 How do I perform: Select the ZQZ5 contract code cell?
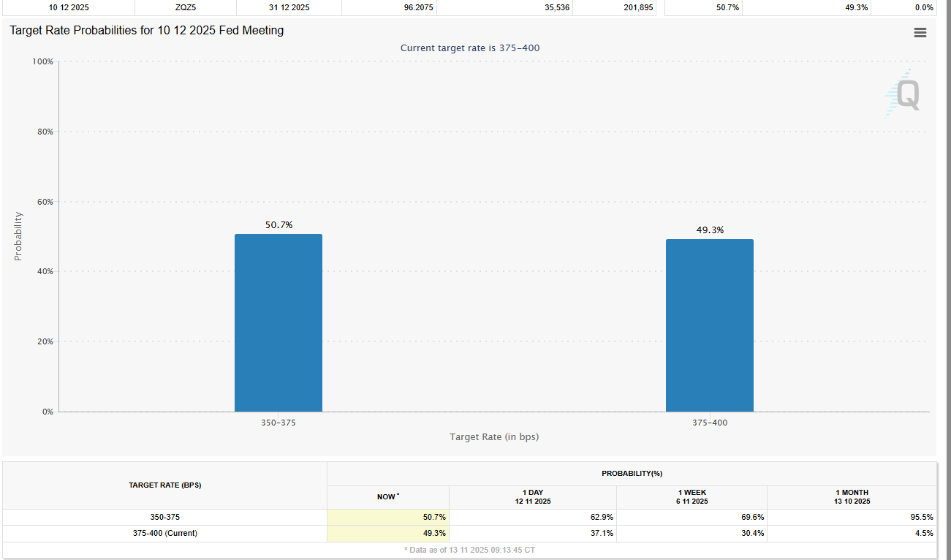click(x=186, y=7)
